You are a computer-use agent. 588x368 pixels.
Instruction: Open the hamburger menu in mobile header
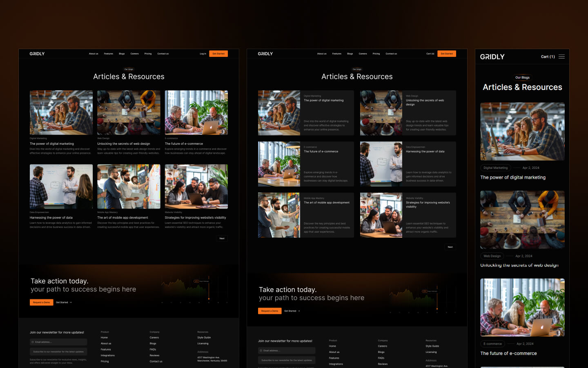click(x=562, y=57)
